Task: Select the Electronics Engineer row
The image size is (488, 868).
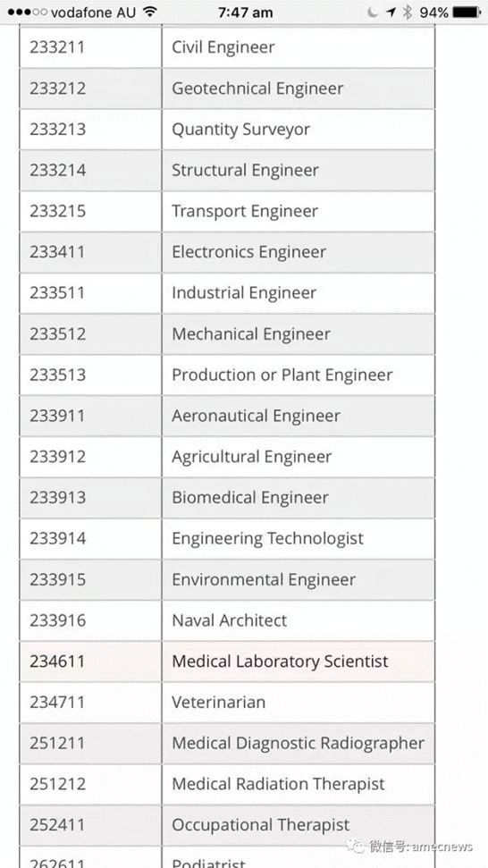Action: click(x=227, y=252)
